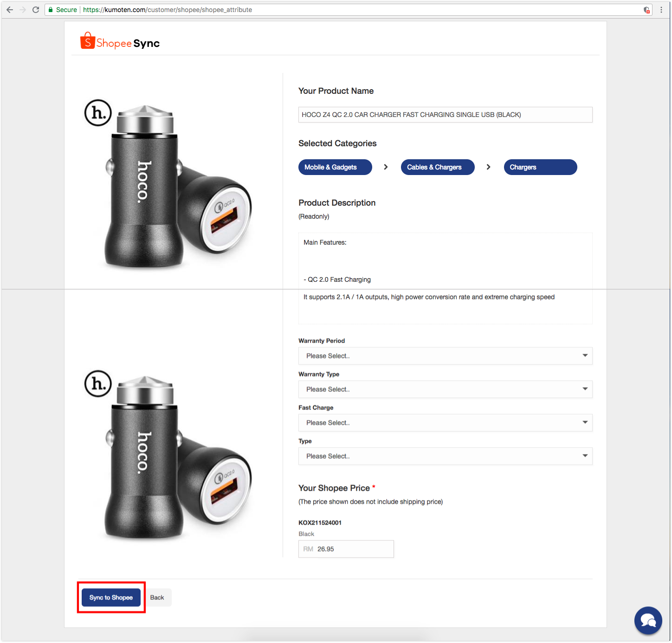Click the Shopee Sync logo

[120, 41]
